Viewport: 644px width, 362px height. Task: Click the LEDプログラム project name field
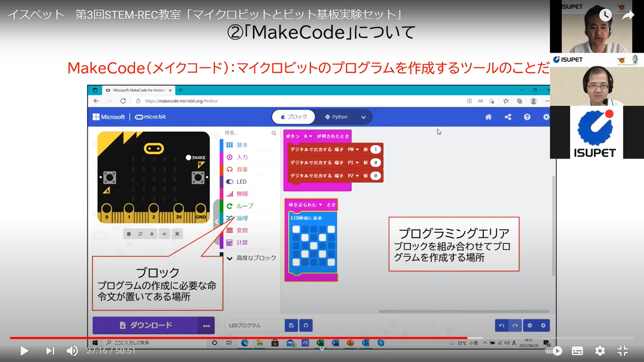[254, 325]
